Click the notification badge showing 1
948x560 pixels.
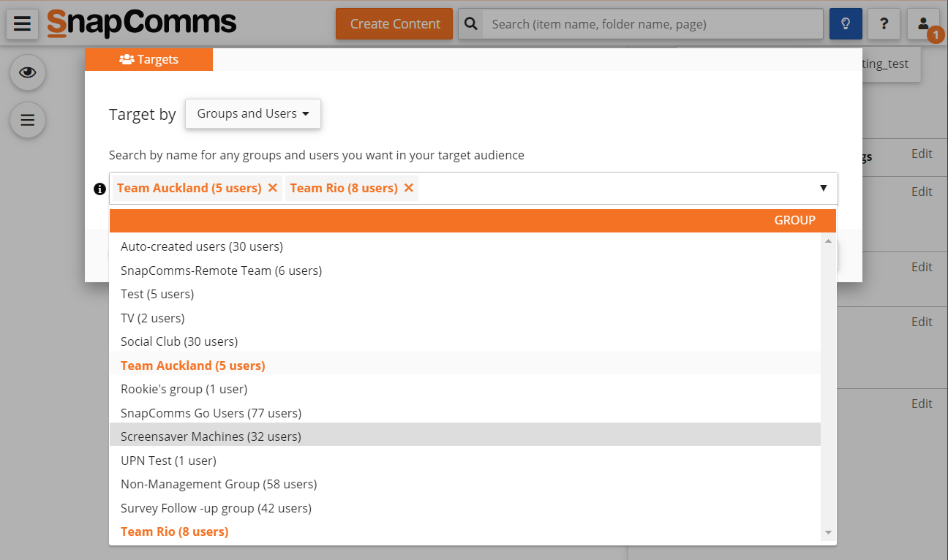click(935, 34)
